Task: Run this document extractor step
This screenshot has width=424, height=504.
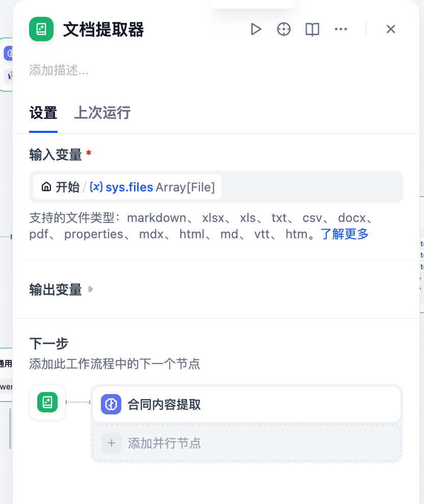Action: point(256,30)
